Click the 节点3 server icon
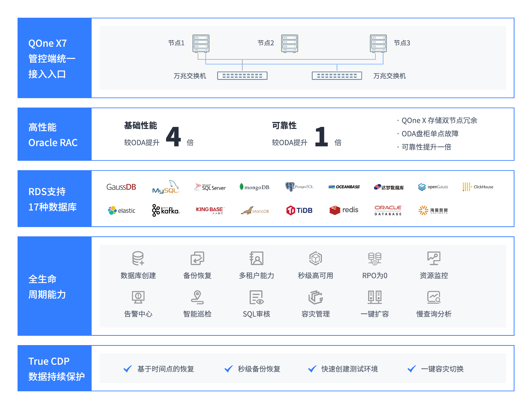This screenshot has height=409, width=532. [378, 44]
